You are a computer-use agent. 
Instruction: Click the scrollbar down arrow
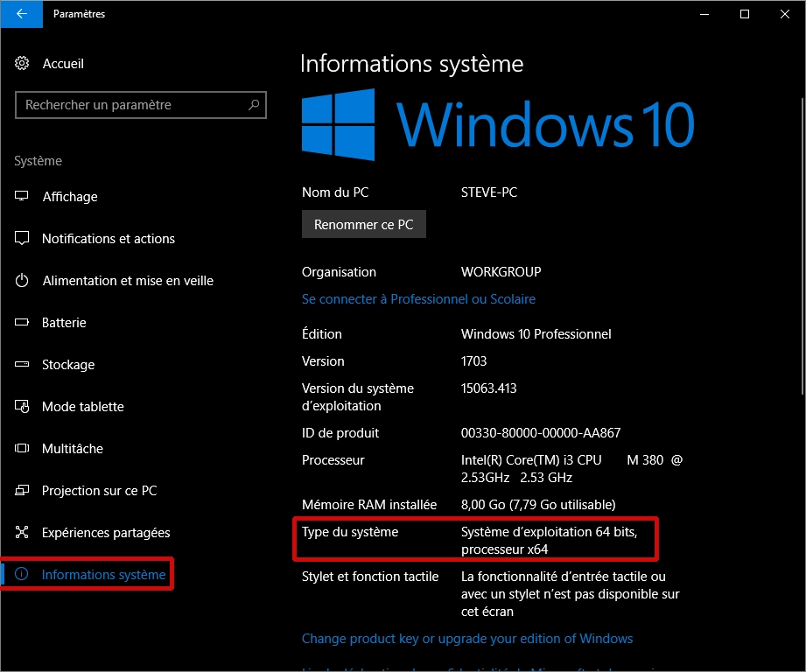[x=800, y=664]
